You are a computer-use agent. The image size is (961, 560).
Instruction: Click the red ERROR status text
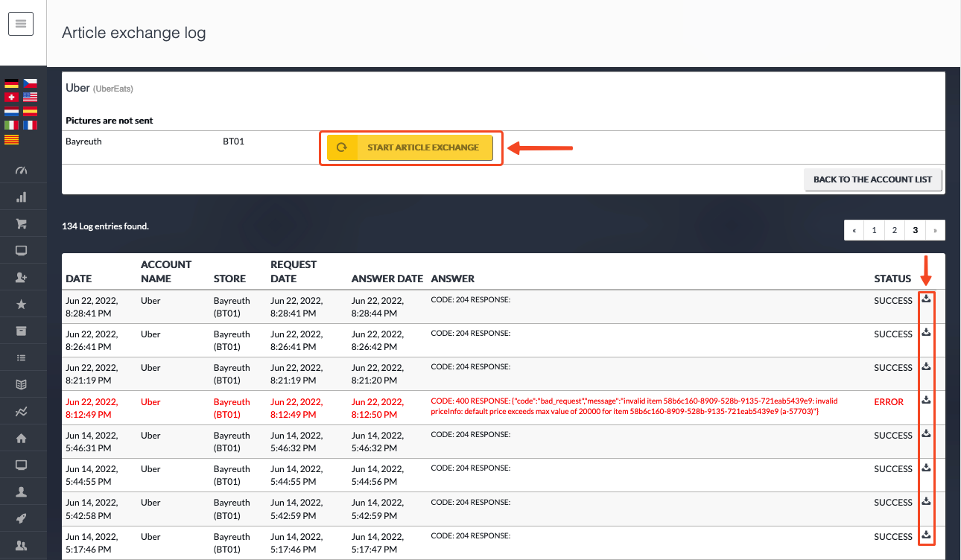pos(889,401)
